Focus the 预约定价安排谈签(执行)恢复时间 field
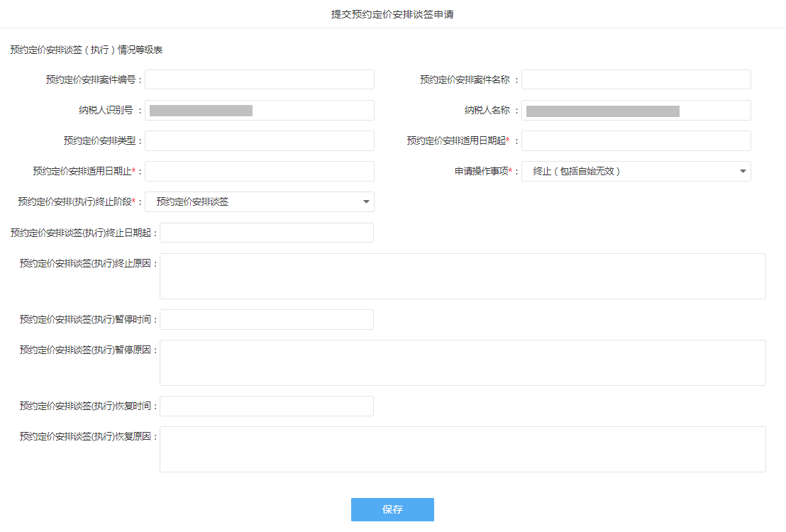Viewport: 786px width, 532px height. tap(267, 406)
